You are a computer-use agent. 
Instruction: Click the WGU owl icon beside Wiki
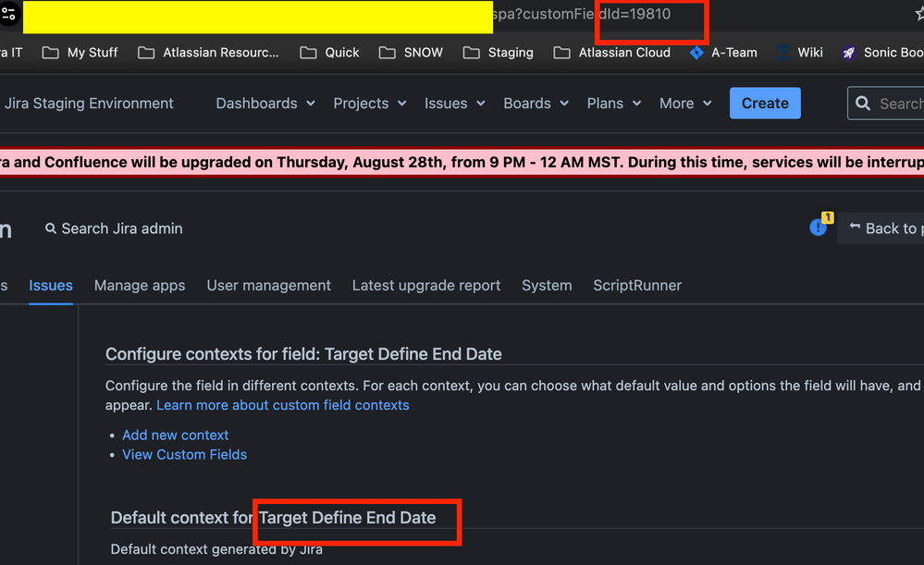tap(782, 53)
